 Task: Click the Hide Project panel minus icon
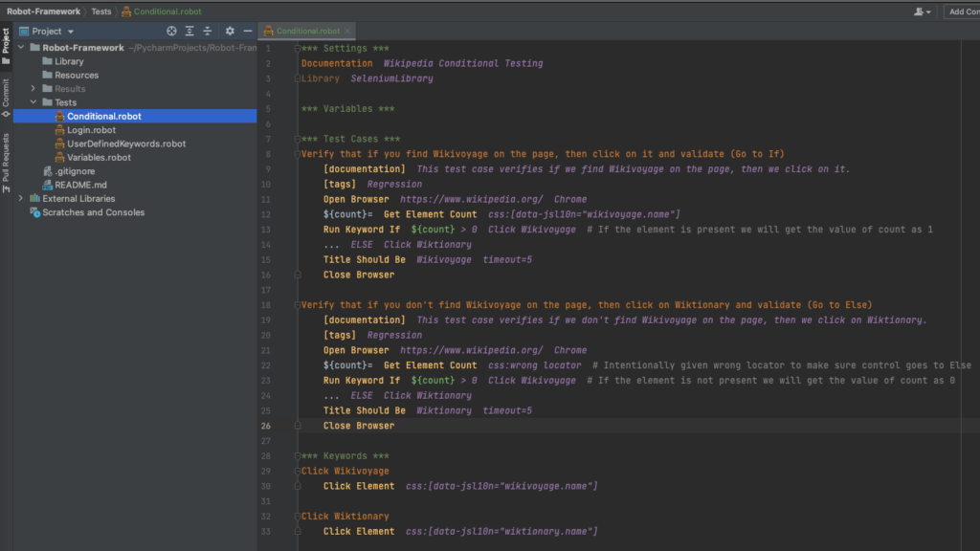tap(246, 31)
